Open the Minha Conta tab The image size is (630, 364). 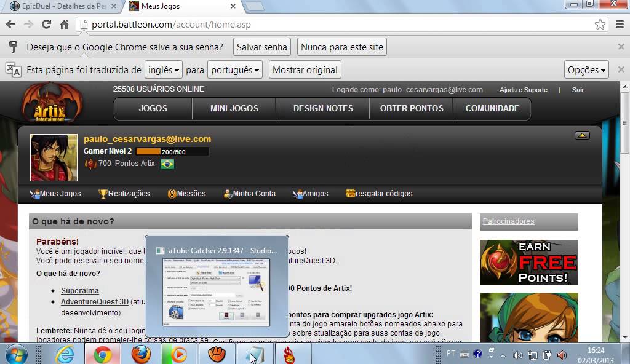(250, 194)
